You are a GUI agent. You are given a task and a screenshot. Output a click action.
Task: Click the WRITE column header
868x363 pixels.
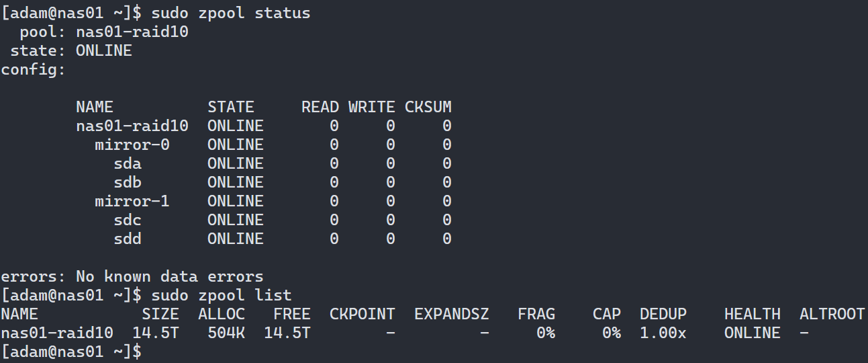[371, 108]
